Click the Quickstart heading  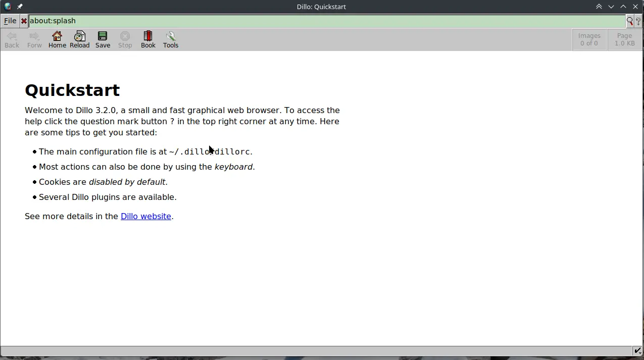(x=72, y=90)
